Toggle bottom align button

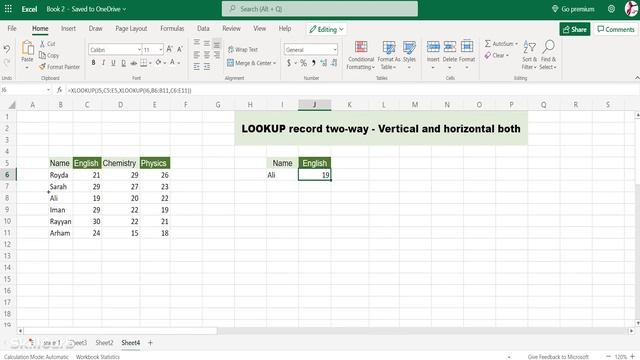point(216,43)
